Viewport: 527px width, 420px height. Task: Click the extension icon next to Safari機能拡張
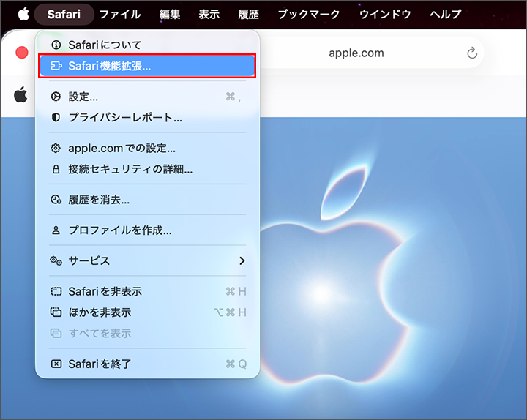pyautogui.click(x=56, y=66)
